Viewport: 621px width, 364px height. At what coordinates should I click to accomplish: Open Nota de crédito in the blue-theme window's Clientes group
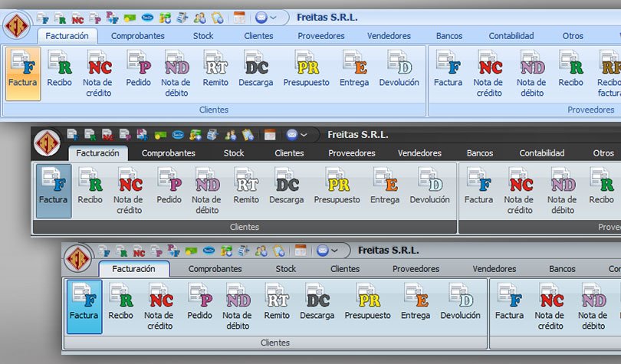[98, 74]
